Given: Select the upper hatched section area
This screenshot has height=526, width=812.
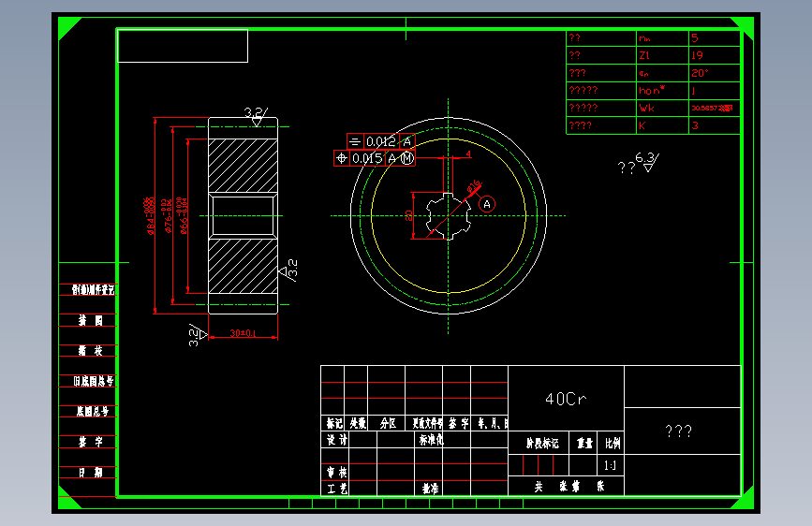Looking at the screenshot, I should [243, 166].
